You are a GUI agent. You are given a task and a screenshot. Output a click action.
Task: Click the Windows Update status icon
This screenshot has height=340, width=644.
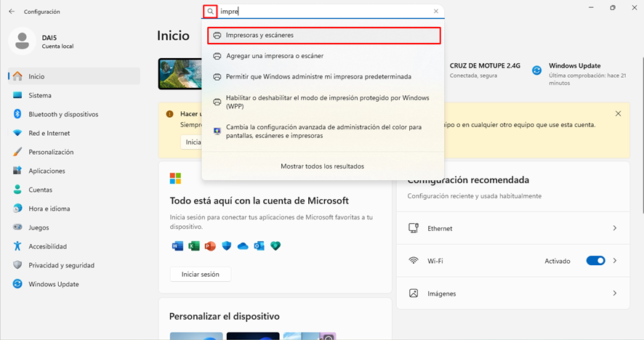(x=536, y=70)
